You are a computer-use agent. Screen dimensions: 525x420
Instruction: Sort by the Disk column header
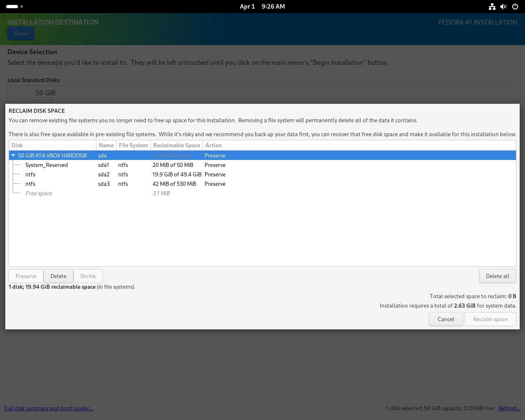click(52, 145)
